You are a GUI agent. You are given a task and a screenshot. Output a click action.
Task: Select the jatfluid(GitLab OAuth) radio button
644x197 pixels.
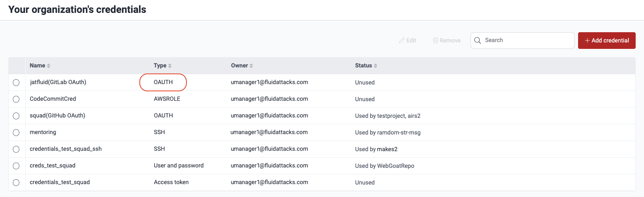pos(16,83)
